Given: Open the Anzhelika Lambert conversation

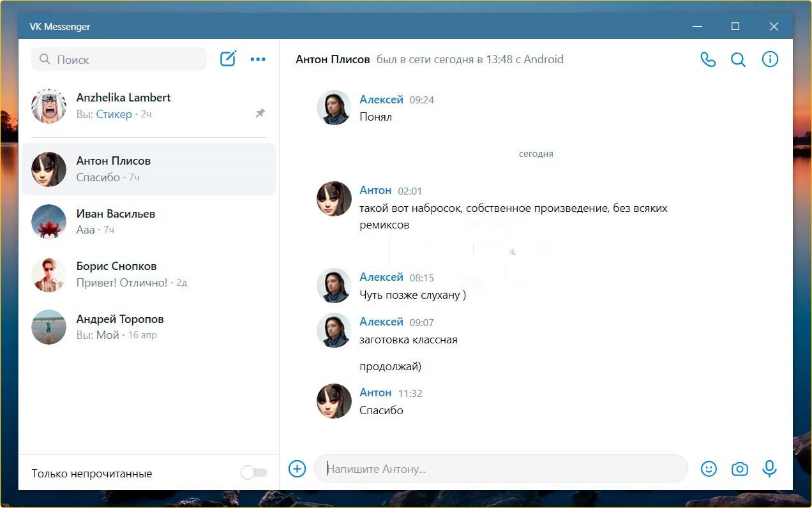Looking at the screenshot, I should (x=148, y=106).
